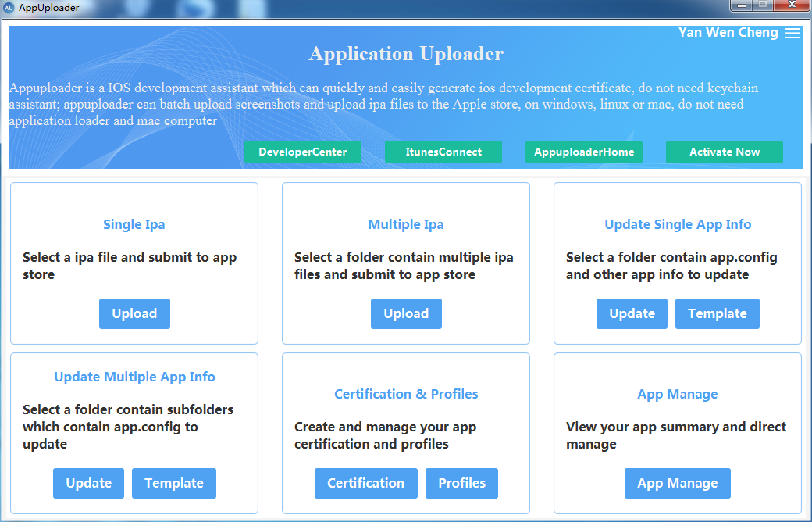Select the Certification & Profiles card heading
Image resolution: width=812 pixels, height=522 pixels.
(x=406, y=394)
